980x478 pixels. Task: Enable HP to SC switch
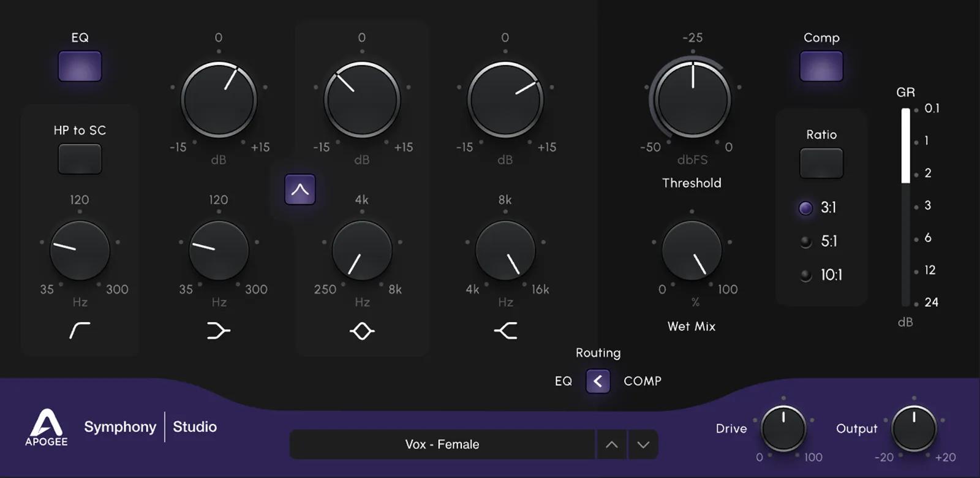(80, 159)
